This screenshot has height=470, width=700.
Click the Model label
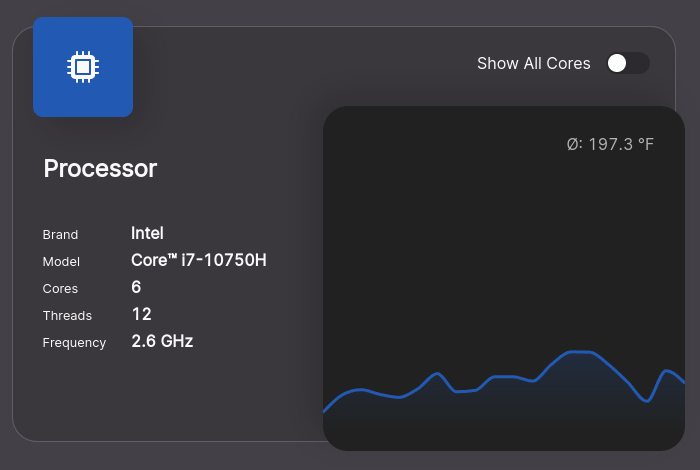61,262
